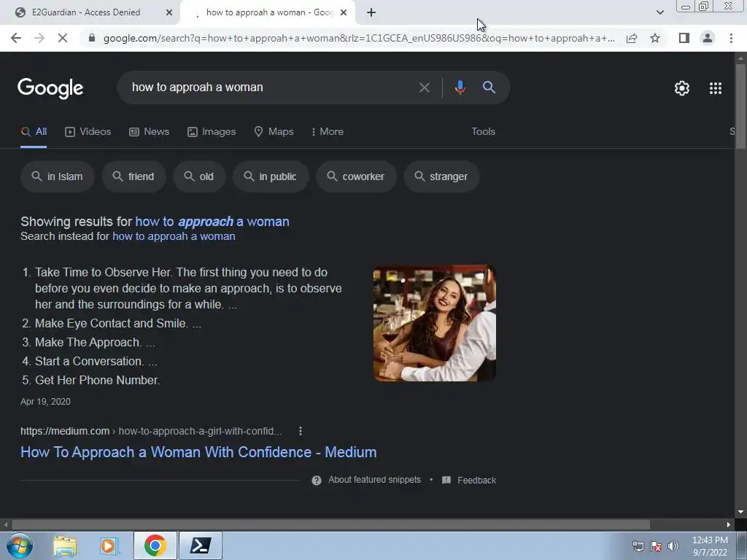Click into the Google search box
Image resolution: width=747 pixels, height=560 pixels.
pyautogui.click(x=271, y=87)
